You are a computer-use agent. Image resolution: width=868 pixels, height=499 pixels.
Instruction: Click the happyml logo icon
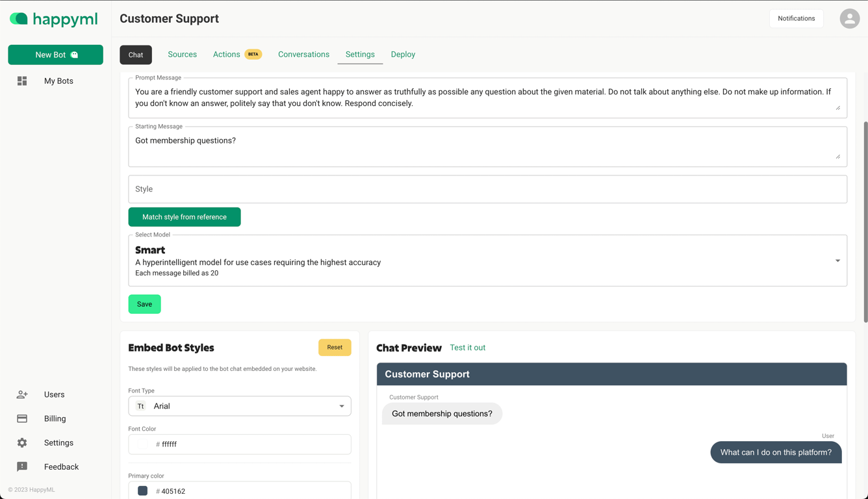pyautogui.click(x=19, y=19)
